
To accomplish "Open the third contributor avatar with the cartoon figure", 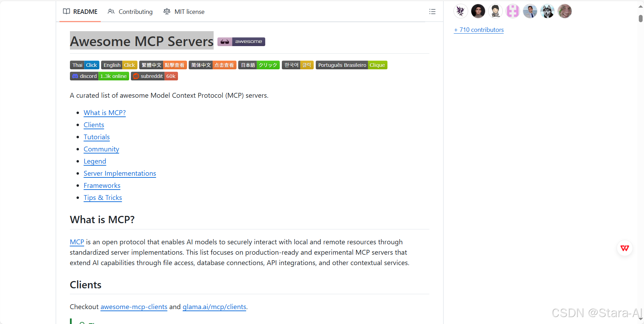I will [495, 11].
